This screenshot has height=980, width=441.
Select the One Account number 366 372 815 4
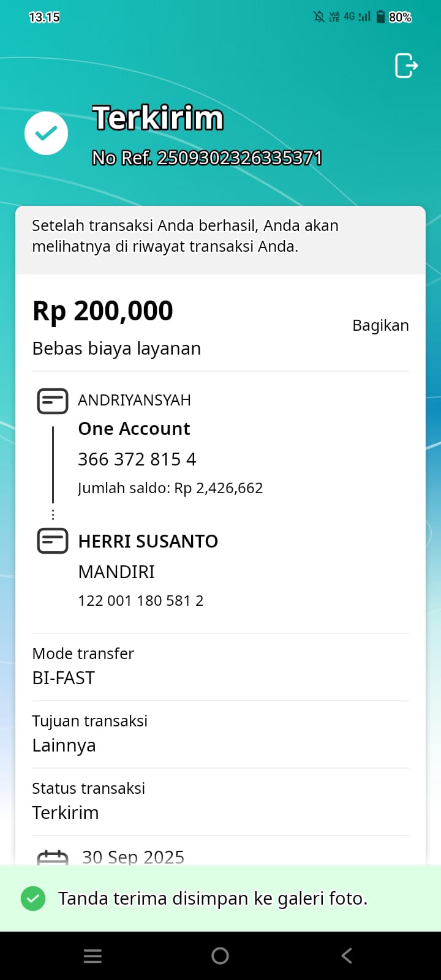tap(137, 459)
